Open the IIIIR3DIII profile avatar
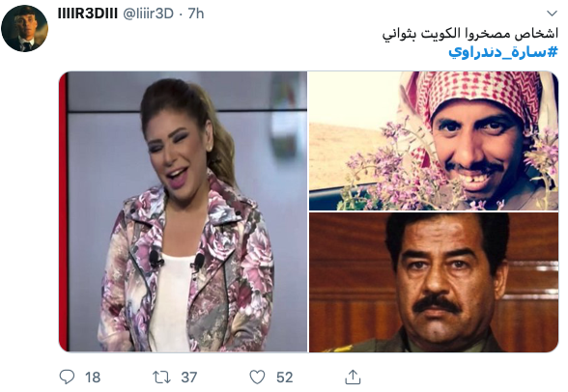The height and width of the screenshot is (392, 568). [25, 28]
